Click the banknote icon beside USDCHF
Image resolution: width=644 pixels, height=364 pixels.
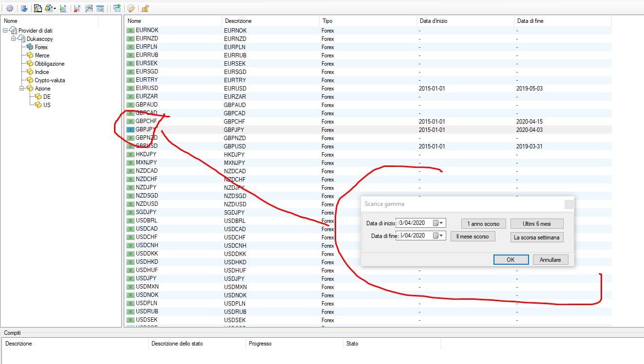[130, 237]
